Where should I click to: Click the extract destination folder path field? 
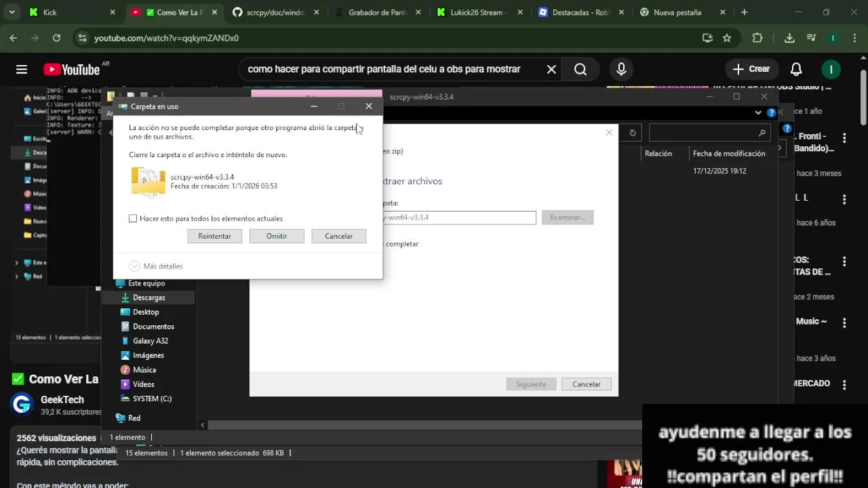[458, 218]
